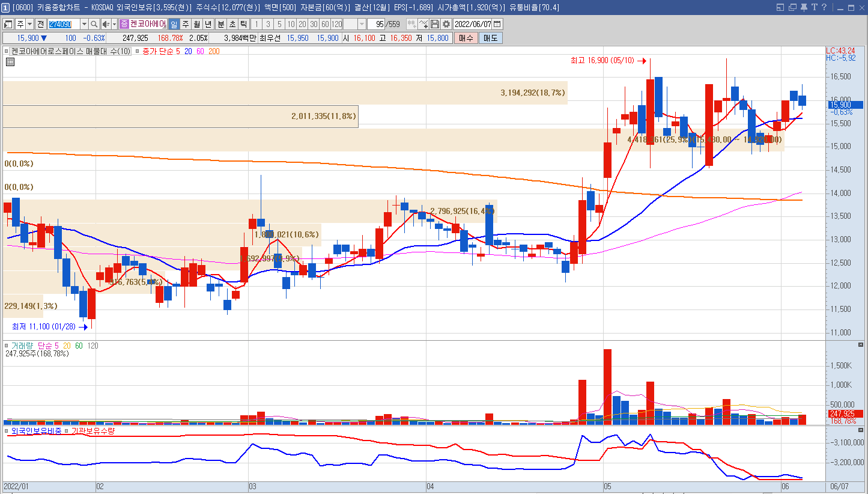Click the 매수 buy button
The width and height of the screenshot is (868, 494).
point(466,38)
